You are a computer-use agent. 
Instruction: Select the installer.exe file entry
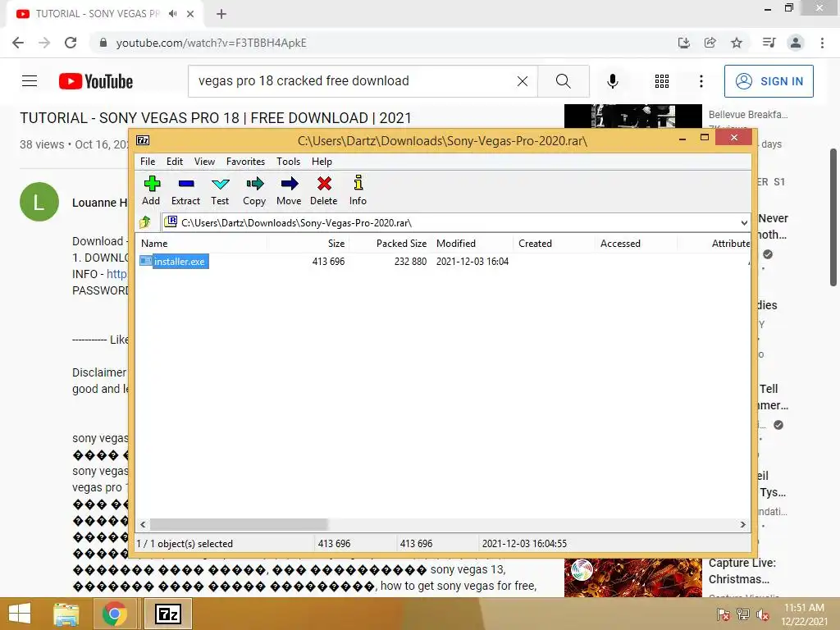174,262
